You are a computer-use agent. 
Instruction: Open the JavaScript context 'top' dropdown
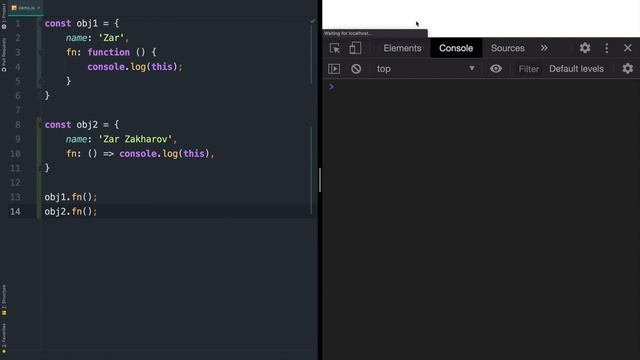click(x=426, y=69)
